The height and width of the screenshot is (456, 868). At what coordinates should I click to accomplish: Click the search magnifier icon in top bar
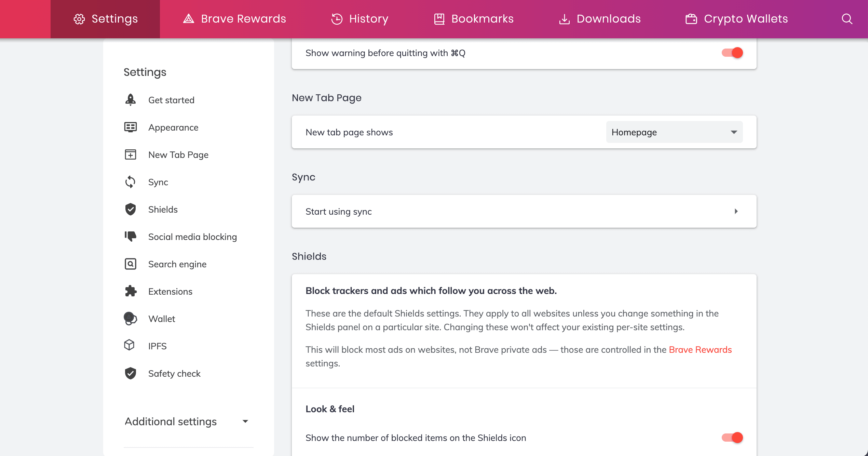point(846,19)
